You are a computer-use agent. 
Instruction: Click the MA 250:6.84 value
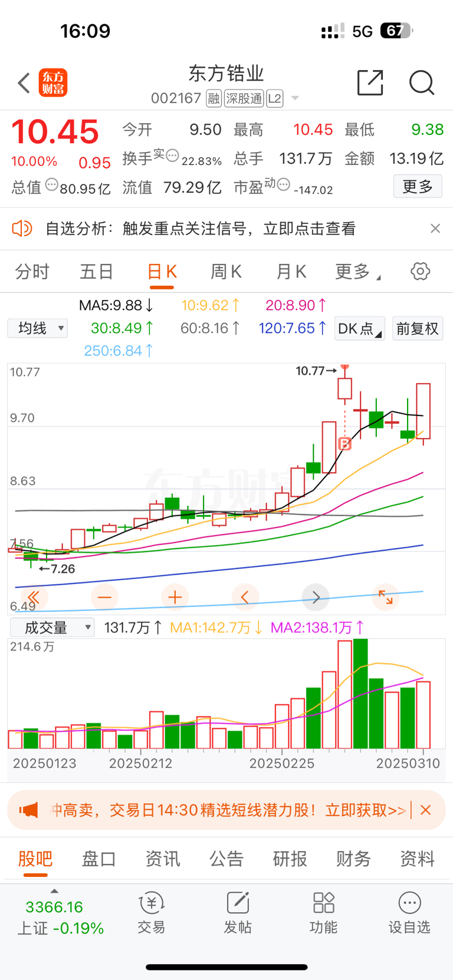click(119, 351)
